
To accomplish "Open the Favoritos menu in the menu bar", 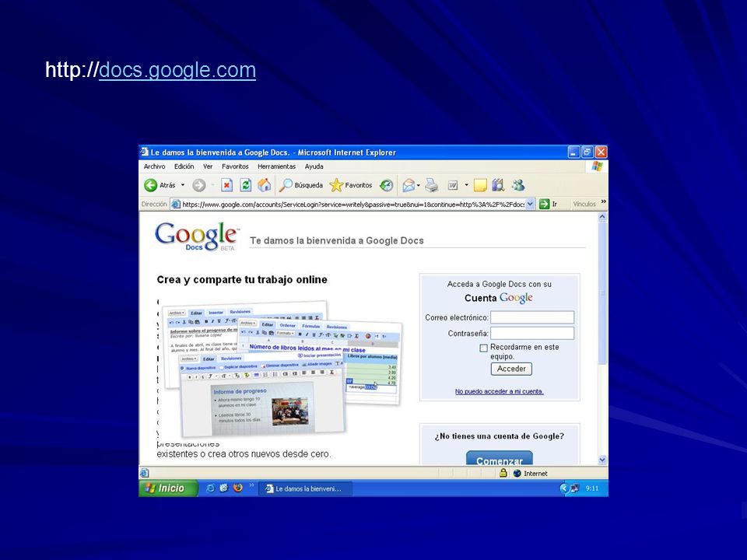I will (x=235, y=166).
